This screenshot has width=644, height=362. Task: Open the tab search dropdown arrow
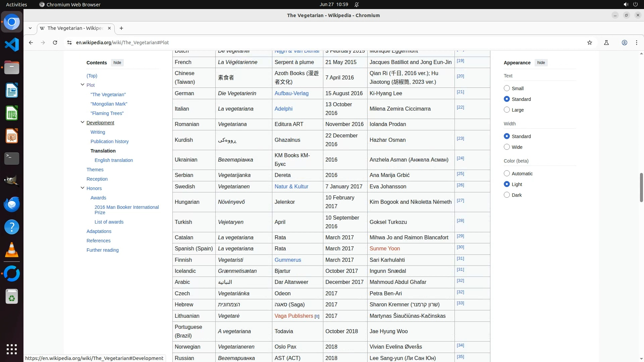point(30,28)
